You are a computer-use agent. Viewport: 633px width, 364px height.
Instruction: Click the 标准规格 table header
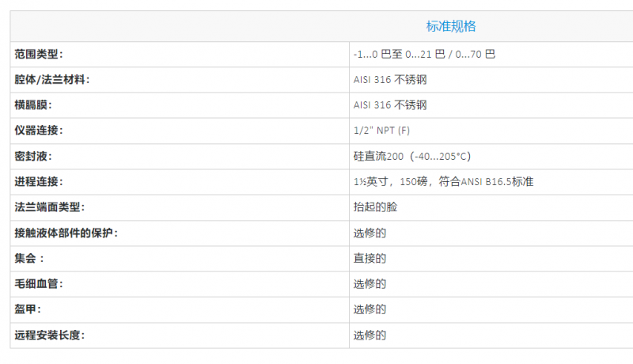pyautogui.click(x=451, y=26)
